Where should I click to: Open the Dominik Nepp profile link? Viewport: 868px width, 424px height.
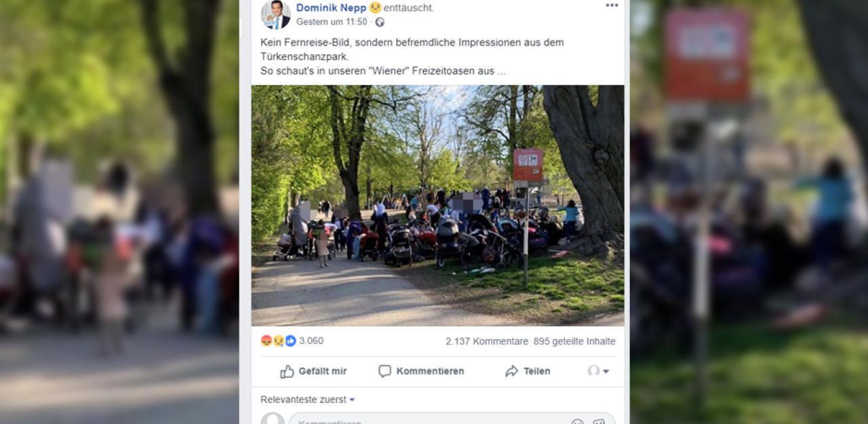coord(331,7)
